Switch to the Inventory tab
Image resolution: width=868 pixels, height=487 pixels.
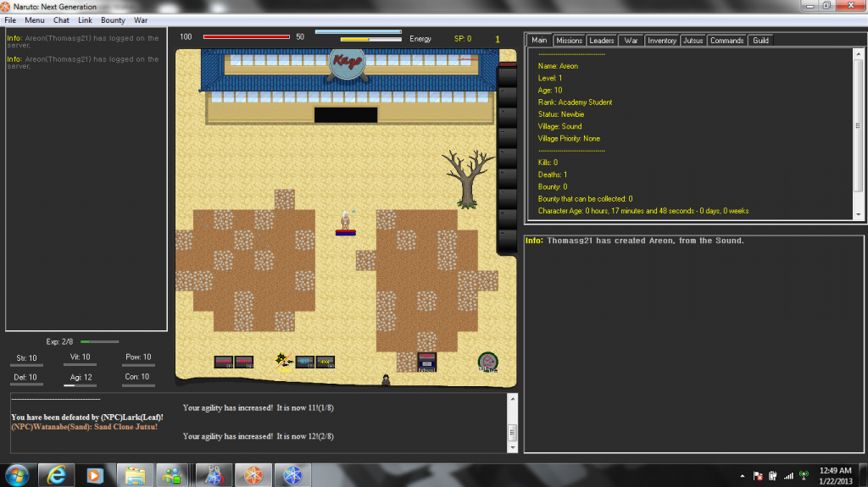(661, 41)
